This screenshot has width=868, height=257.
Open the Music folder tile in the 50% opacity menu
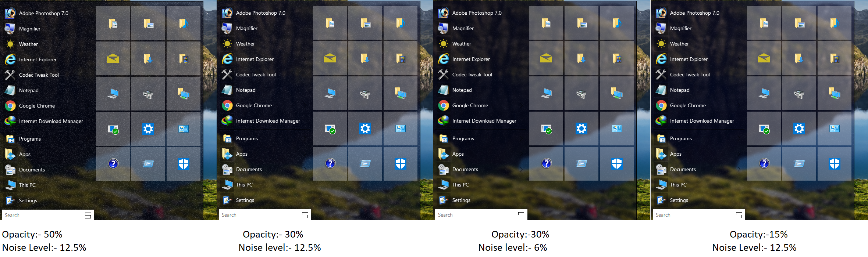point(183,23)
